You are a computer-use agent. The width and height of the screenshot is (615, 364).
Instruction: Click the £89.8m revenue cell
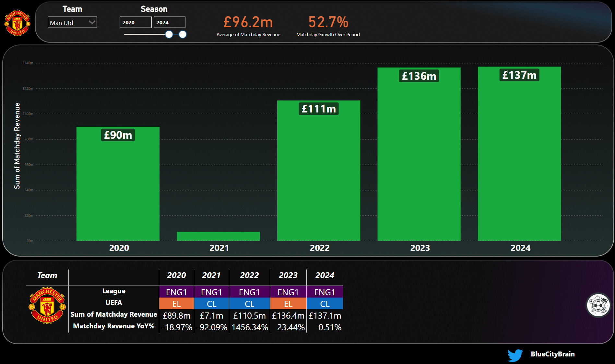coord(176,315)
